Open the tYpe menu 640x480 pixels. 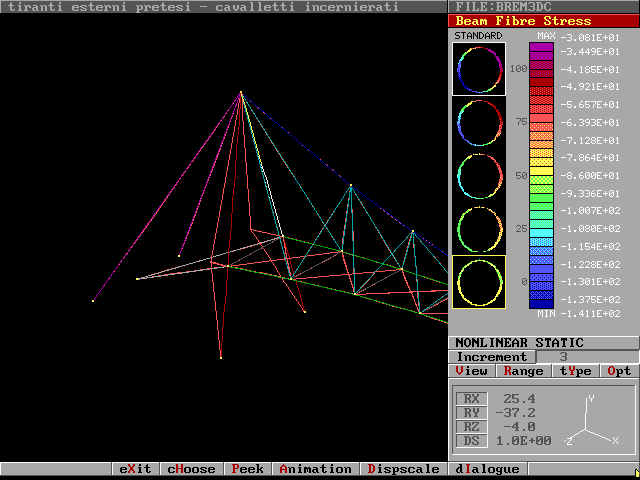point(576,371)
